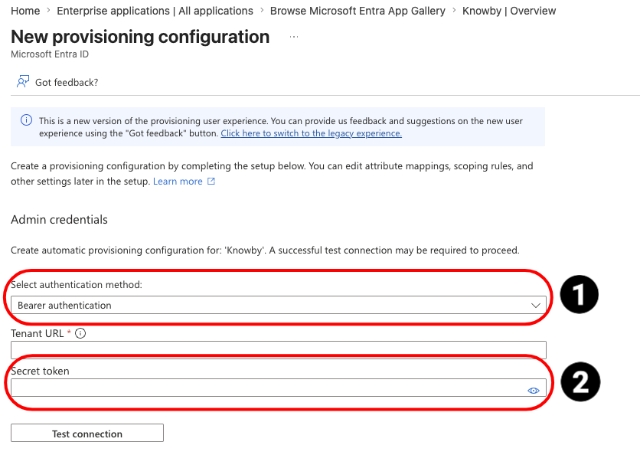The image size is (640, 455).
Task: Click the authentication method chevron arrow
Action: click(536, 305)
